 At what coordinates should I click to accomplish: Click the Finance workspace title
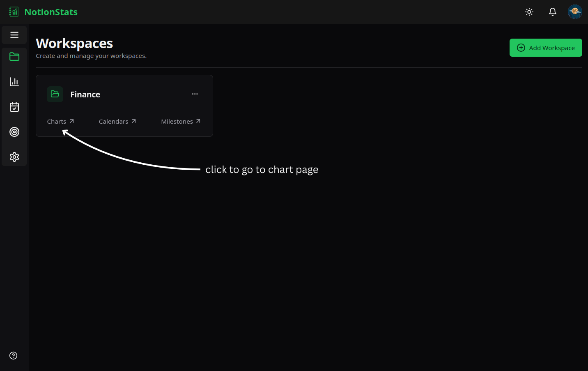click(85, 94)
